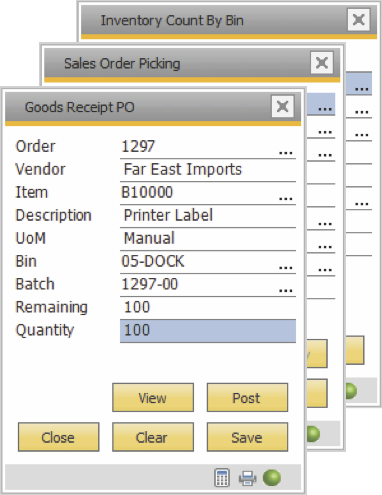Image resolution: width=382 pixels, height=495 pixels.
Task: Close the Goods Receipt PO window
Action: tap(283, 107)
